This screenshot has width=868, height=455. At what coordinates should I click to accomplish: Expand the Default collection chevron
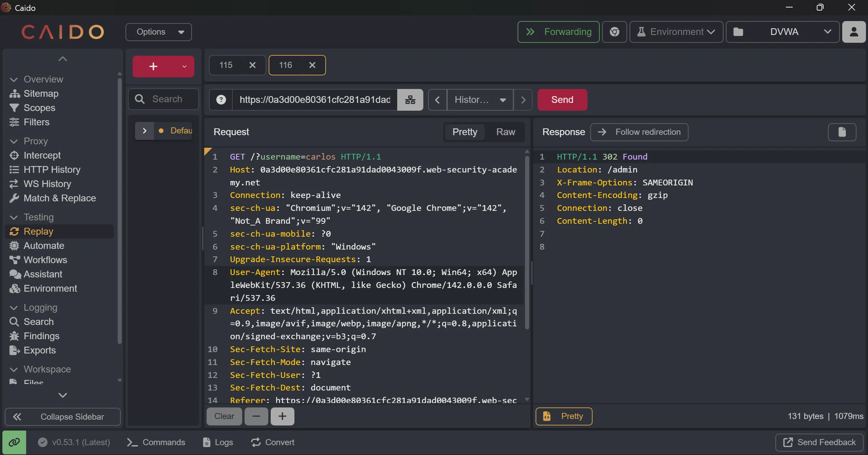click(x=144, y=131)
